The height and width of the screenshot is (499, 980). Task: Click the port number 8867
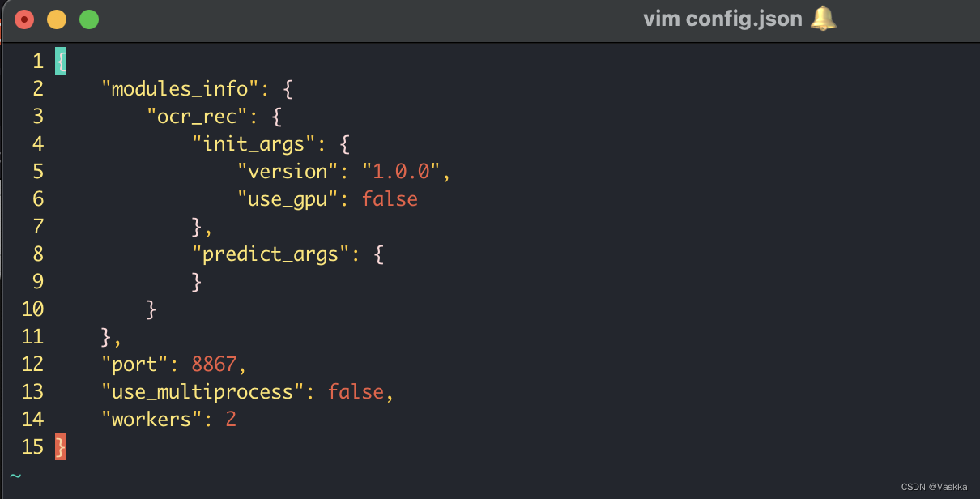click(214, 364)
